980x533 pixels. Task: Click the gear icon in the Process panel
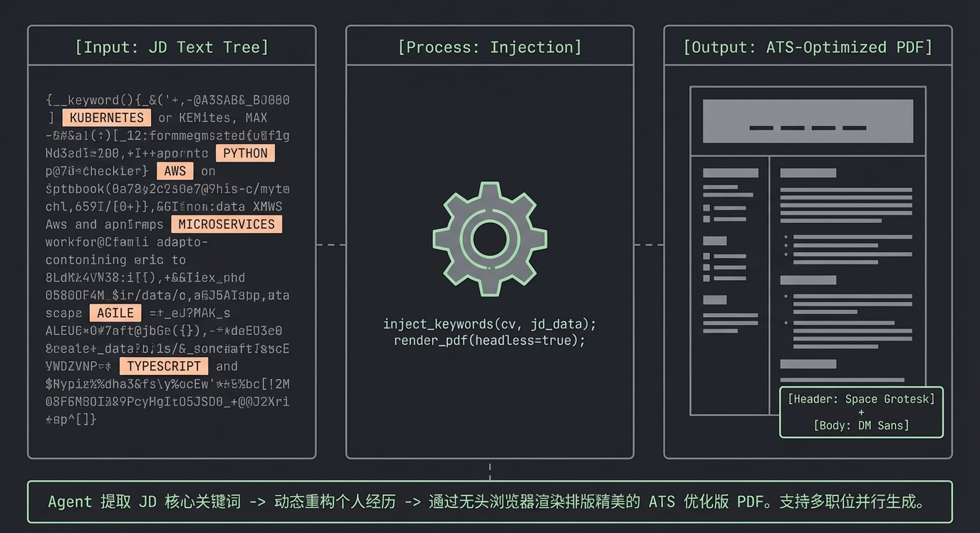490,239
